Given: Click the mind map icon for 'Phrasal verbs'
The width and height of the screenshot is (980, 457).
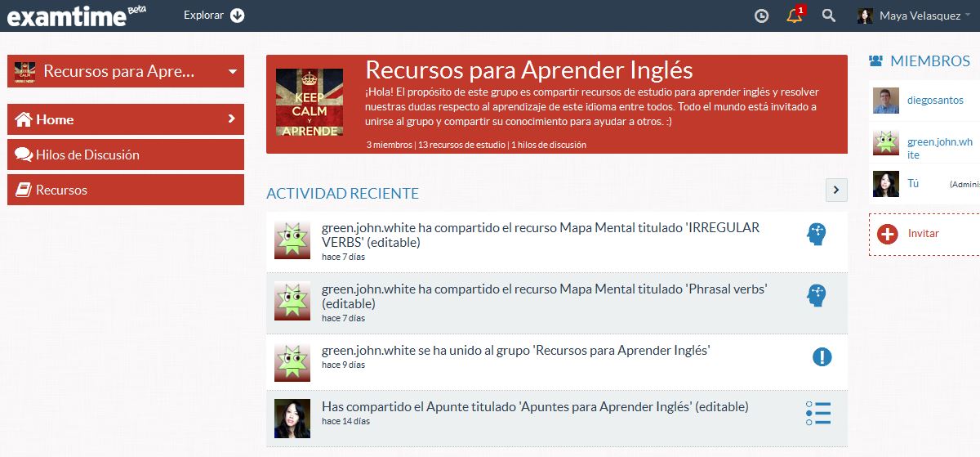Looking at the screenshot, I should coord(816,295).
